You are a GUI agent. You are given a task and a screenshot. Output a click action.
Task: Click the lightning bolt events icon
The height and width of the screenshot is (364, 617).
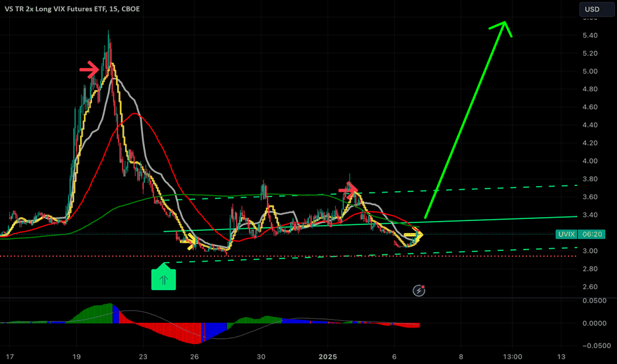tap(418, 291)
